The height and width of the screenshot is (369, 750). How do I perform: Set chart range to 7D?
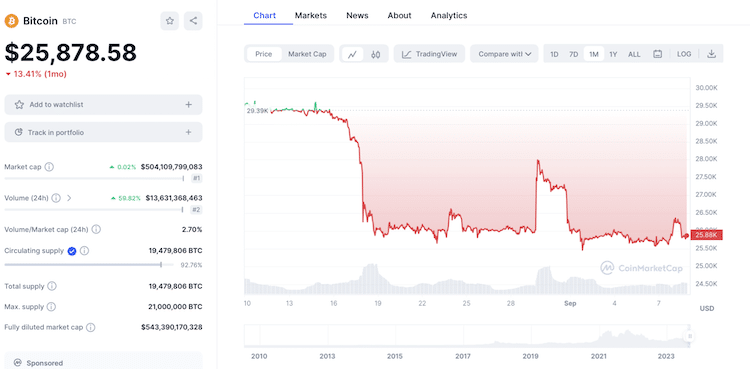click(574, 54)
